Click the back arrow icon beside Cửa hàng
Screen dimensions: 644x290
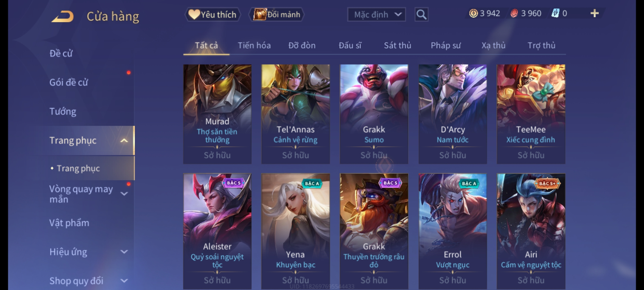(63, 16)
